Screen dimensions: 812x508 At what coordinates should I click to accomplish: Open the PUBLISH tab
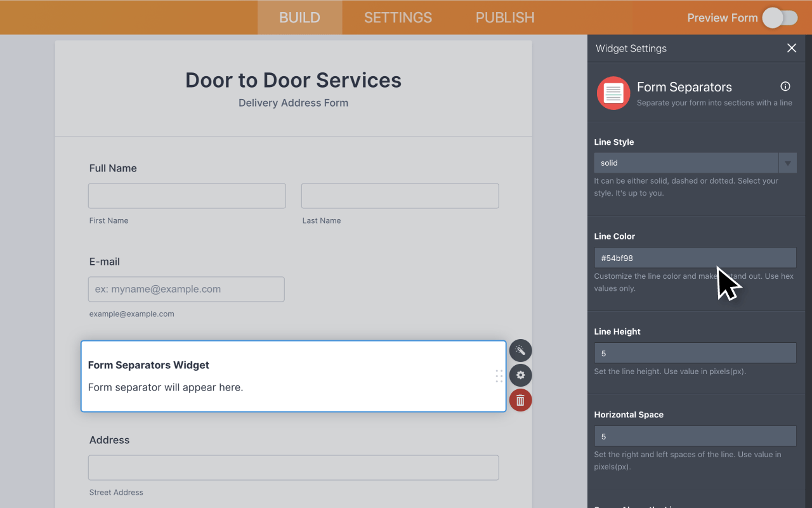(504, 17)
